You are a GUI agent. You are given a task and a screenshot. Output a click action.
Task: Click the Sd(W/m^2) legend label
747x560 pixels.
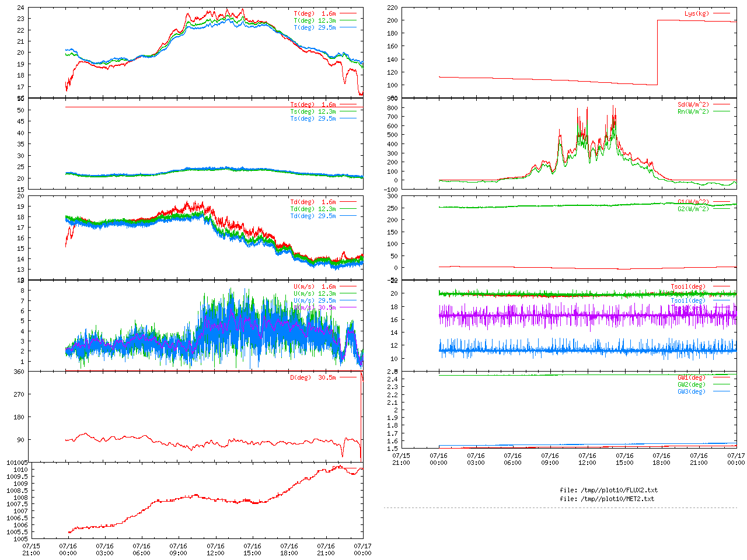tap(693, 105)
